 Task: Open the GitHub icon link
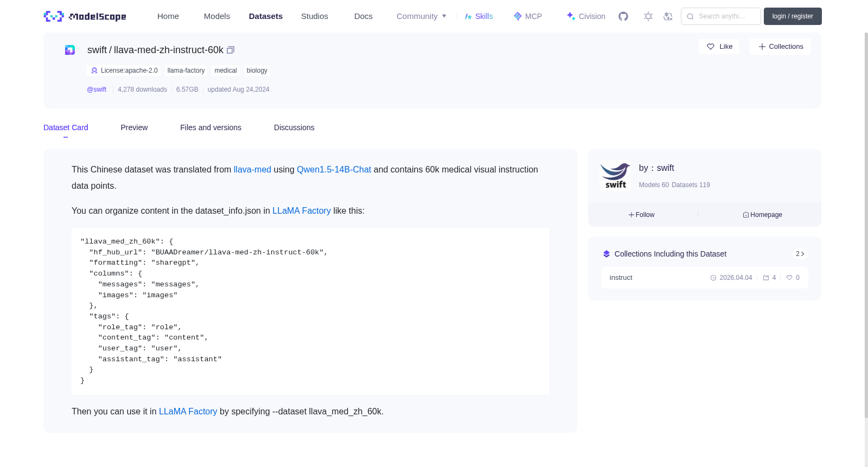(623, 16)
